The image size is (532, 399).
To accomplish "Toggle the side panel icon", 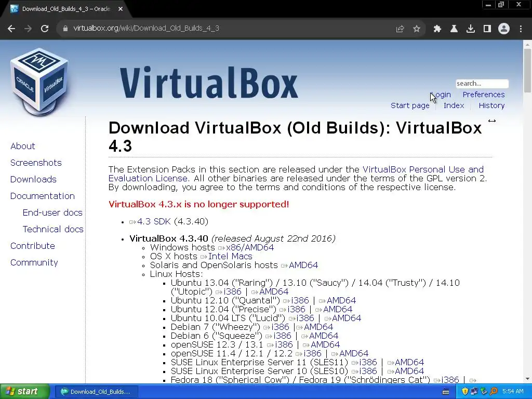I will (x=487, y=29).
